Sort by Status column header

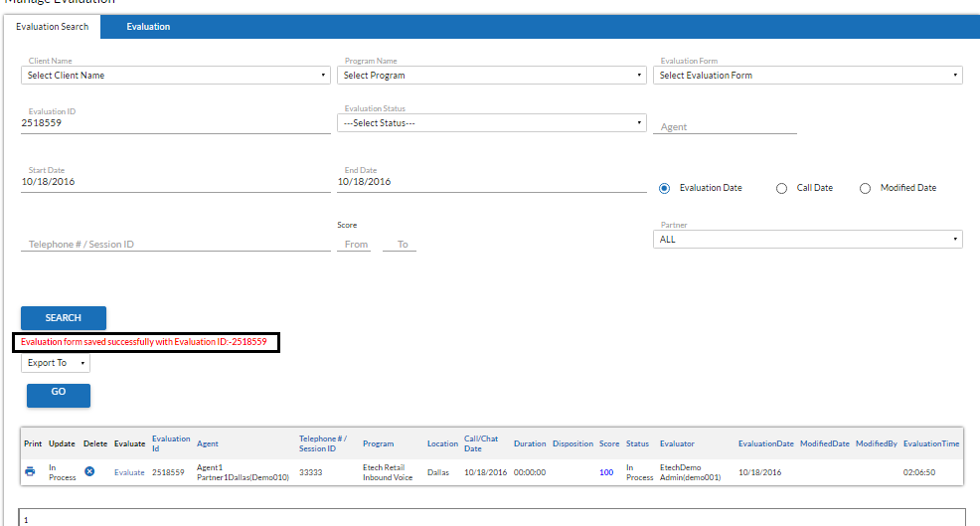point(637,443)
